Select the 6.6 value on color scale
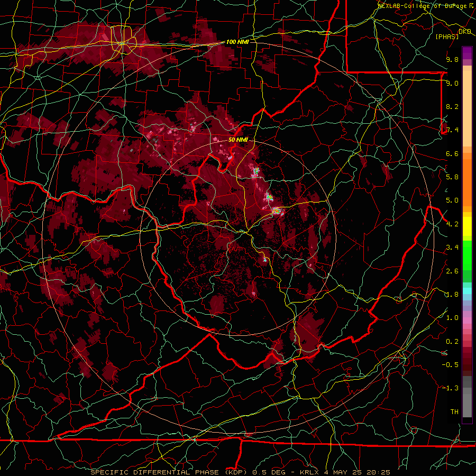This screenshot has width=476, height=476. tap(452, 153)
